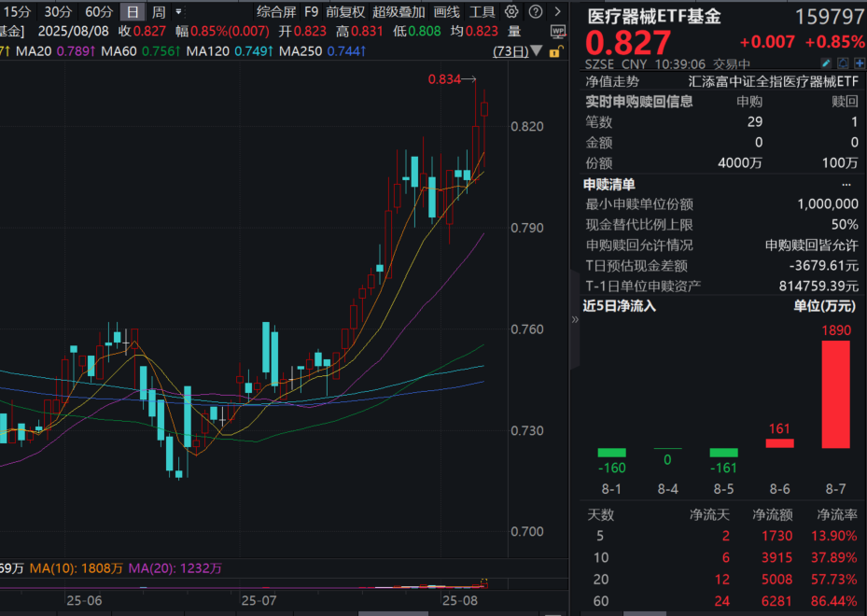Set price alert with bell icon
The width and height of the screenshot is (867, 616).
843,63
